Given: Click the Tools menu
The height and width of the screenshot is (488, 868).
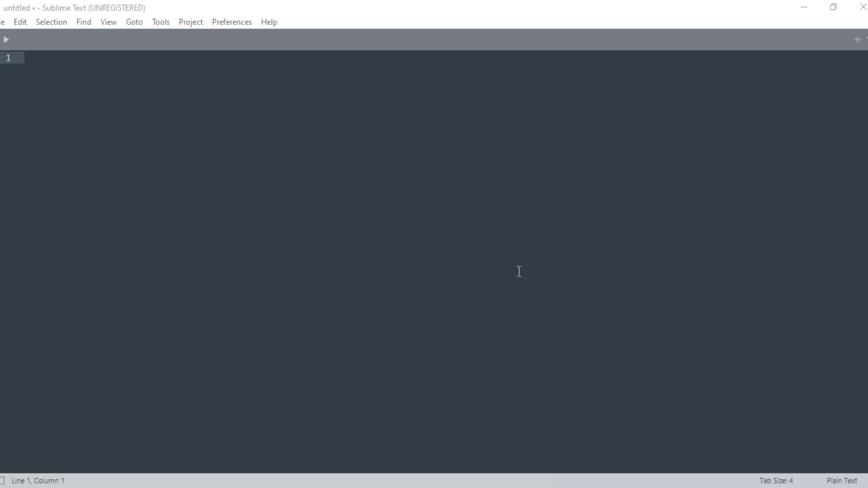Looking at the screenshot, I should coord(160,21).
